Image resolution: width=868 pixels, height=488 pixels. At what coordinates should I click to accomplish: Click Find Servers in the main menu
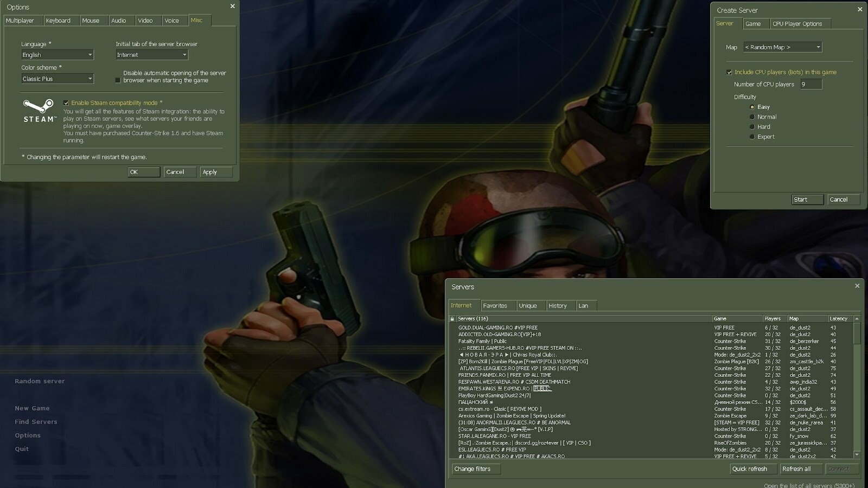click(36, 422)
